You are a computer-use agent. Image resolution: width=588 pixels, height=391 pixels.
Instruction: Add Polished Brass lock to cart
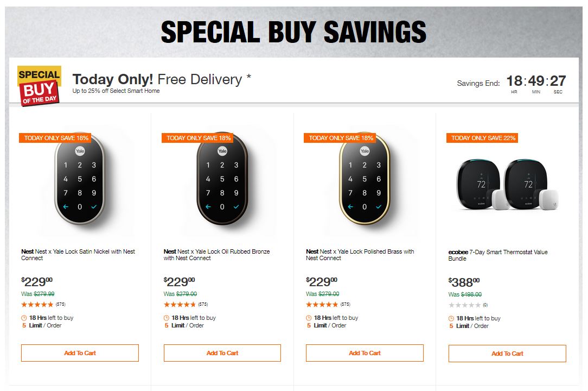click(x=365, y=353)
